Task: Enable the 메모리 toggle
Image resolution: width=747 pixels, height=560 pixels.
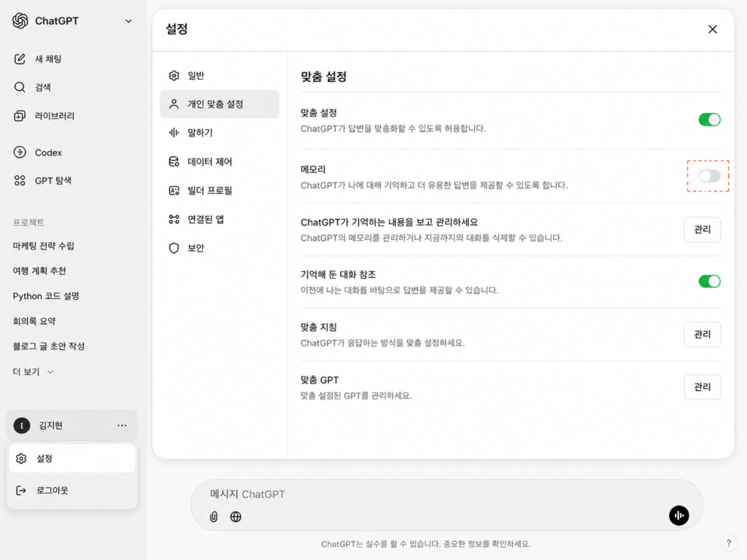Action: [709, 176]
